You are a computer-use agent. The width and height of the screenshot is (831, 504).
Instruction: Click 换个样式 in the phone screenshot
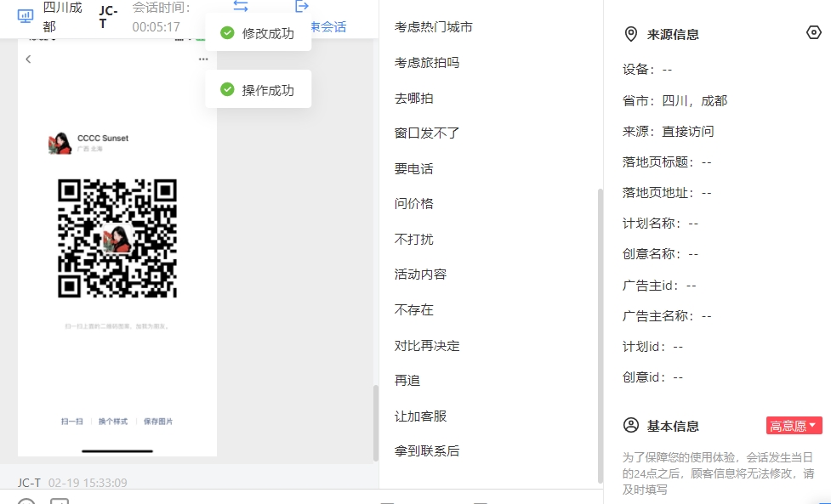pyautogui.click(x=113, y=422)
